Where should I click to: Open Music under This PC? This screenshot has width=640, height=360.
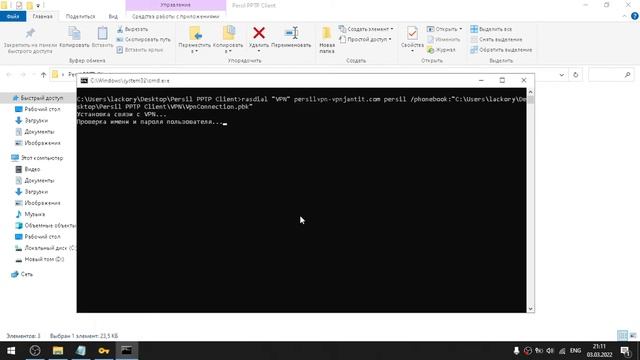tap(30, 214)
